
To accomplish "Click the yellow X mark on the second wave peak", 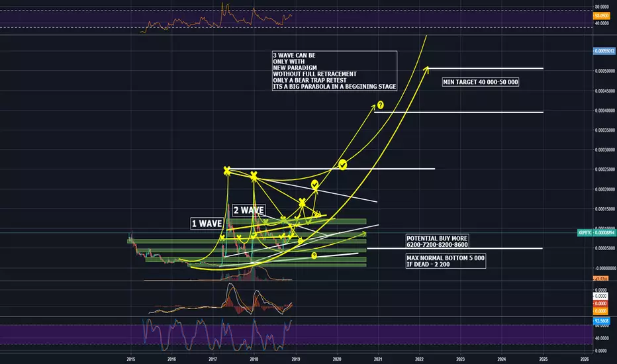I will point(254,175).
